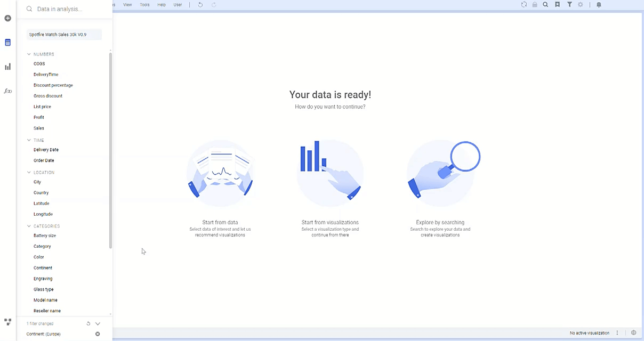Image resolution: width=644 pixels, height=341 pixels.
Task: Open the Filters funnel icon in toolbar
Action: tap(569, 4)
